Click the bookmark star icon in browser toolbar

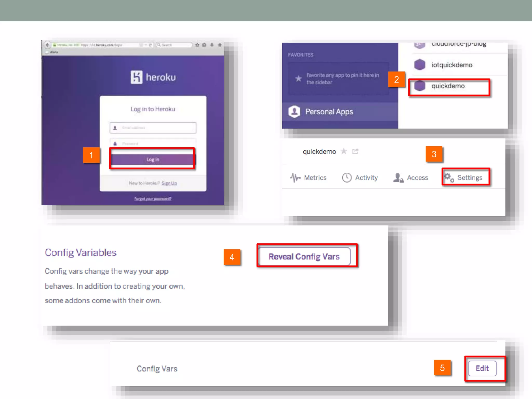coord(197,45)
